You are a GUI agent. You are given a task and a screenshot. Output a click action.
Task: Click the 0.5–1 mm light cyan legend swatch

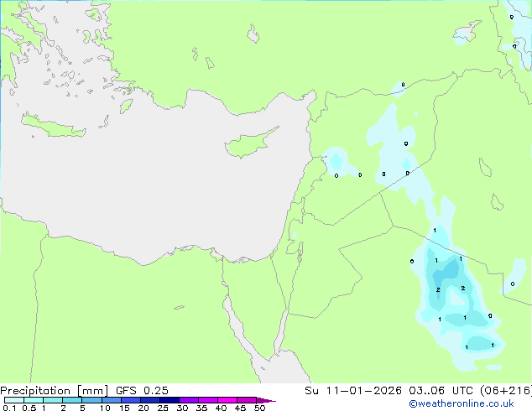34,400
